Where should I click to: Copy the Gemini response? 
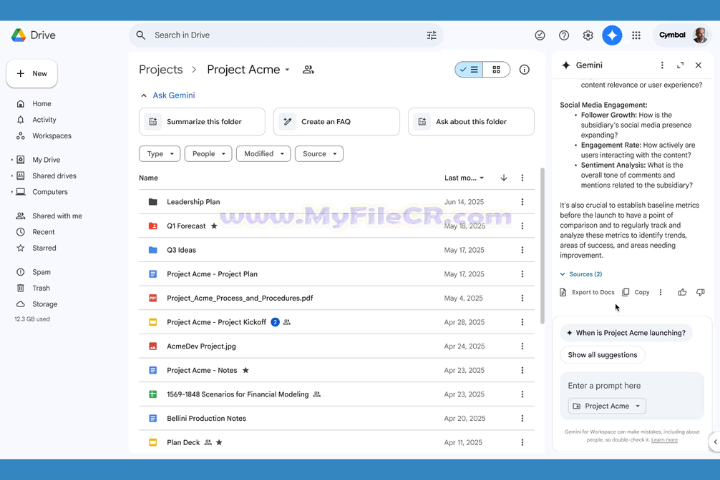coord(636,292)
